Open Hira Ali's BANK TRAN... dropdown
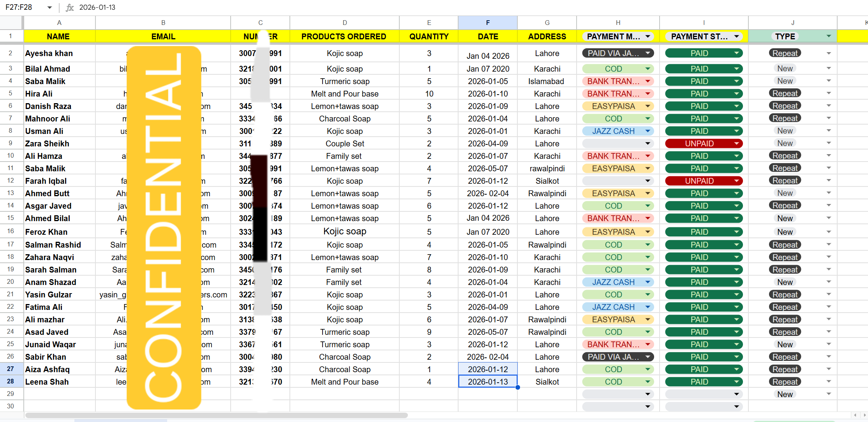 point(647,94)
